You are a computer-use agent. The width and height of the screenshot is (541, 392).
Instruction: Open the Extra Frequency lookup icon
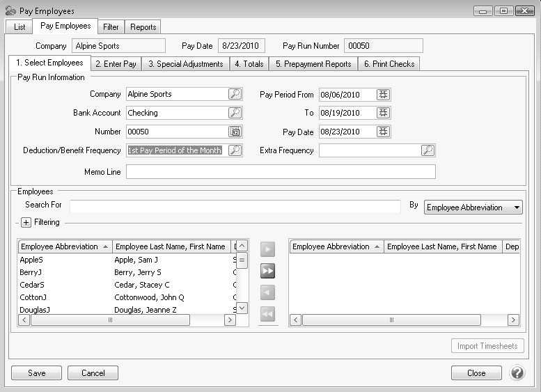click(428, 150)
